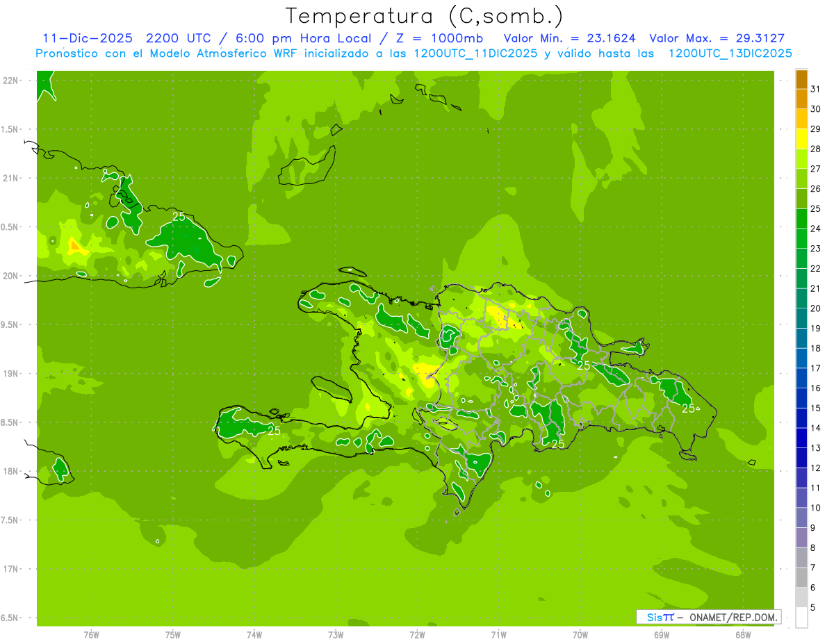
Task: Click the "20N" latitude axis label
Action: point(10,276)
